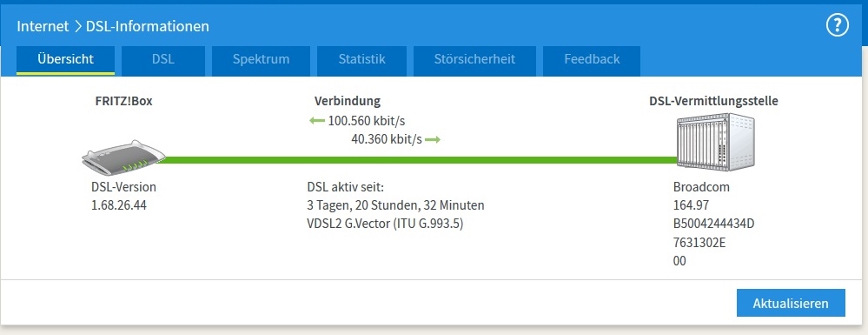Click the FRITZ!Box router image
This screenshot has width=868, height=335.
click(x=123, y=158)
